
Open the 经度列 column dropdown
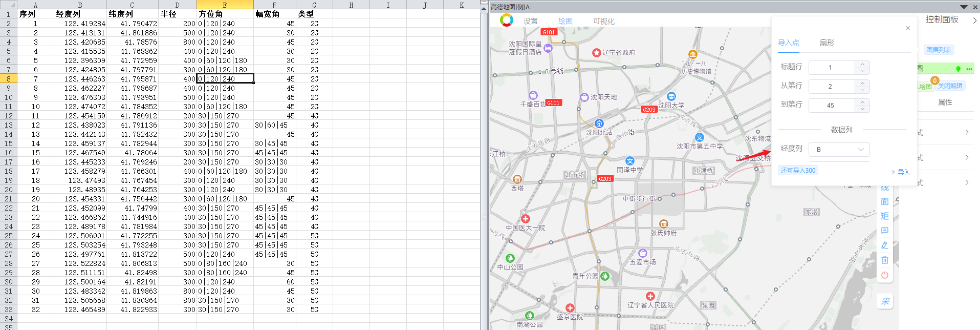coord(839,149)
